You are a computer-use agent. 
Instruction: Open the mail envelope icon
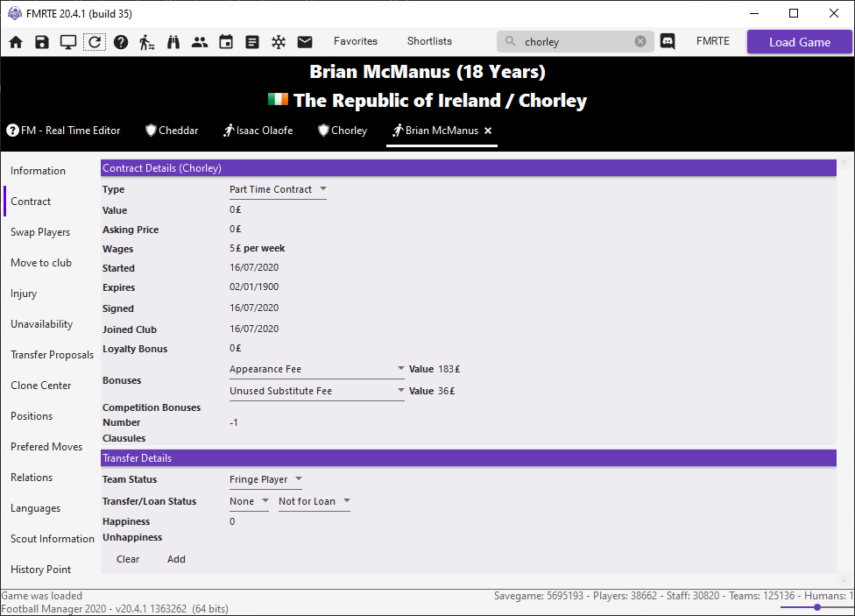[x=305, y=42]
